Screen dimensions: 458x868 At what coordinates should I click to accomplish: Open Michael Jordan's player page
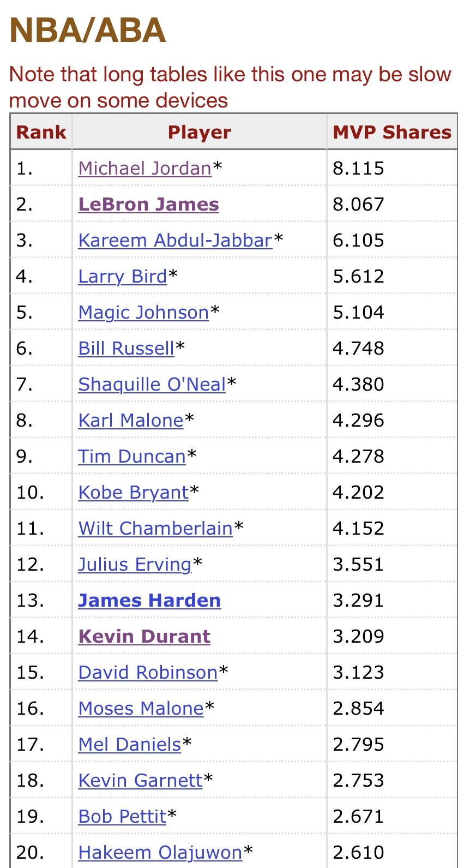144,168
